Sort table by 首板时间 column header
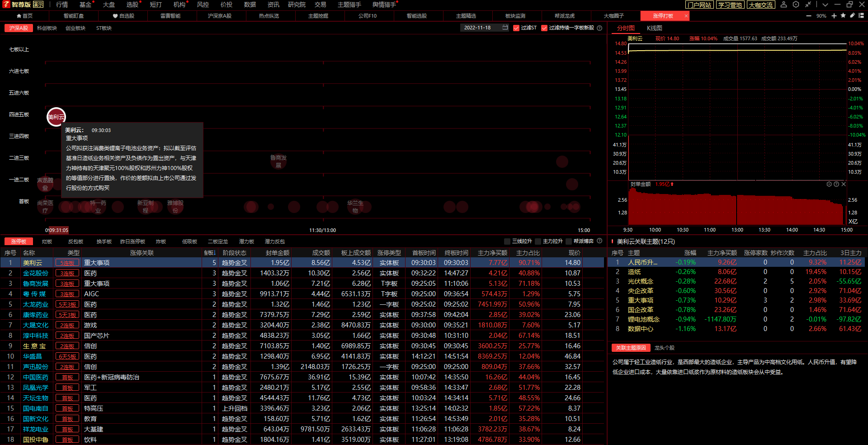Viewport: 868px width, 445px height. point(424,253)
